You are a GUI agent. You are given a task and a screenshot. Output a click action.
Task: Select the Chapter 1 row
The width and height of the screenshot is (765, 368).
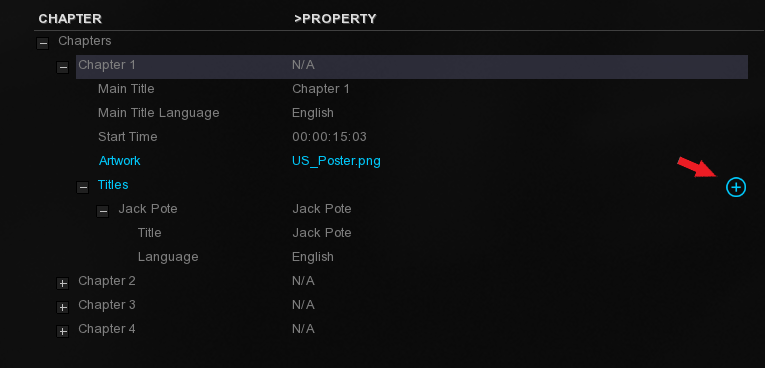tap(412, 67)
